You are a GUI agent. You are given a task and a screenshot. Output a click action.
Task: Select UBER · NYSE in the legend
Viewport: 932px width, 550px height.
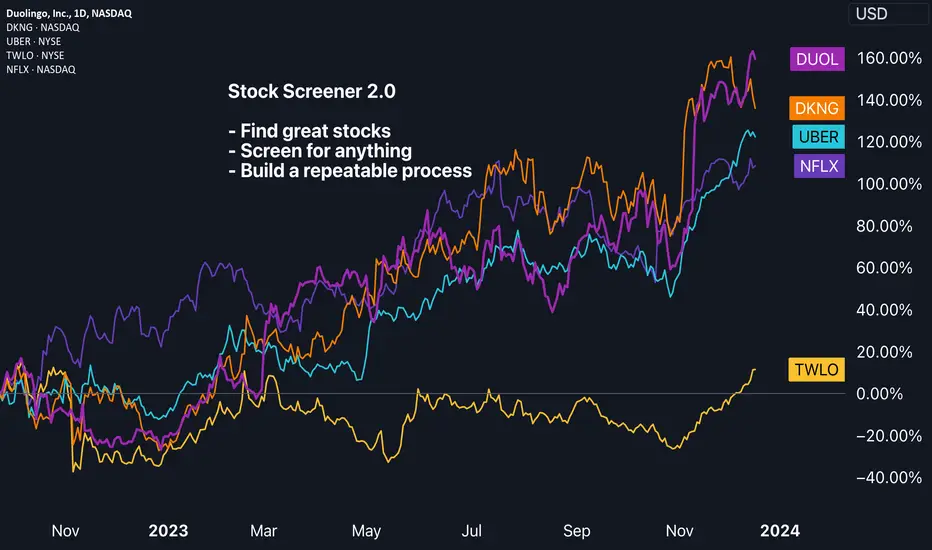33,42
